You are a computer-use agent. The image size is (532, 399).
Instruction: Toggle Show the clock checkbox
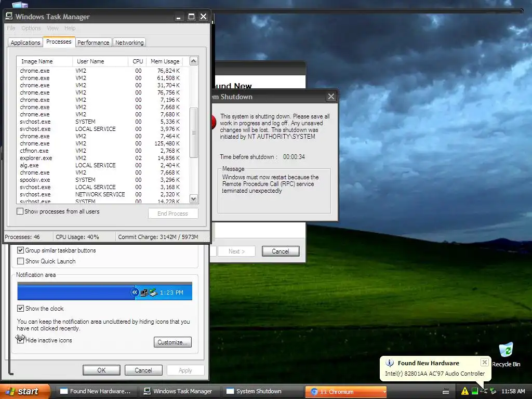(x=20, y=309)
